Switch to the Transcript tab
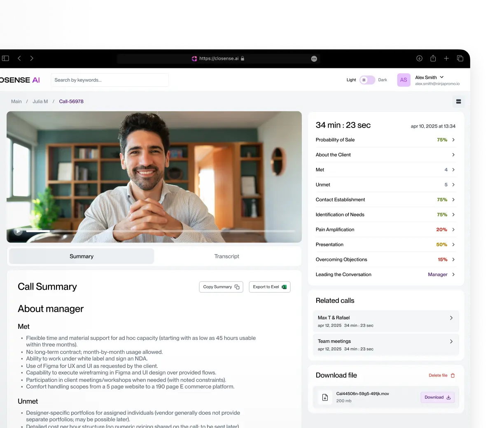504x428 pixels. tap(226, 256)
